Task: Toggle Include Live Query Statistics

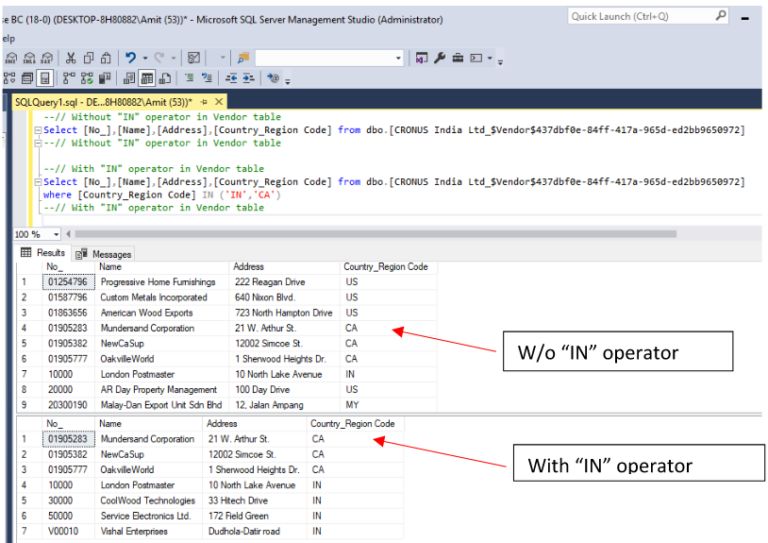Action: pyautogui.click(x=87, y=78)
